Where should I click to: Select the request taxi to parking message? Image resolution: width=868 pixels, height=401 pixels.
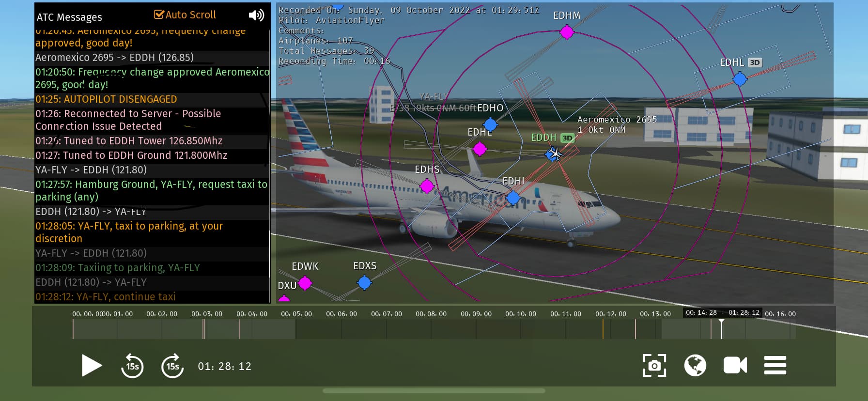click(x=152, y=191)
